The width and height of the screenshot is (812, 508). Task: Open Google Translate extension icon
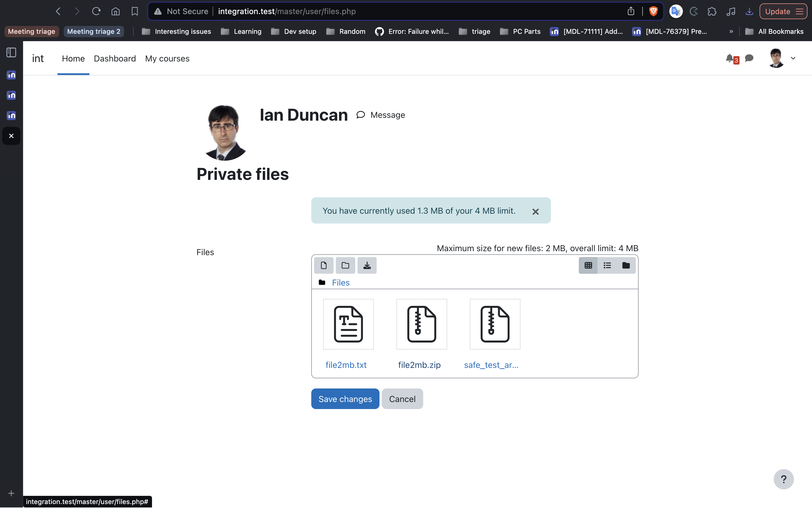tap(676, 12)
